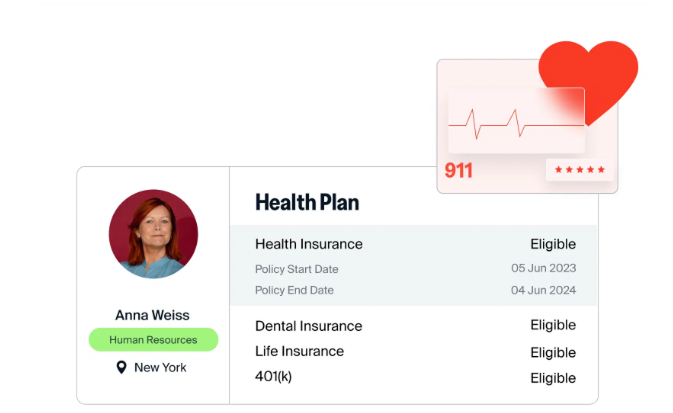Screen dimensions: 673x413
Task: Open Anna Weiss profile photo
Action: 153,234
